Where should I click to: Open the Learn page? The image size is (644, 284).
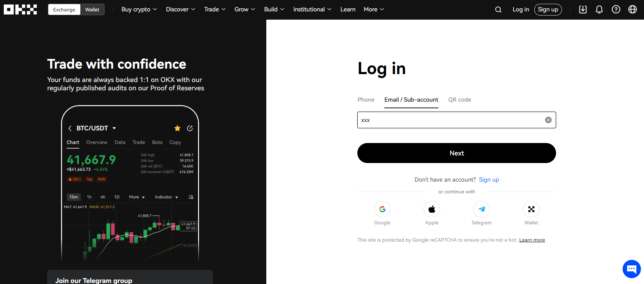point(348,10)
